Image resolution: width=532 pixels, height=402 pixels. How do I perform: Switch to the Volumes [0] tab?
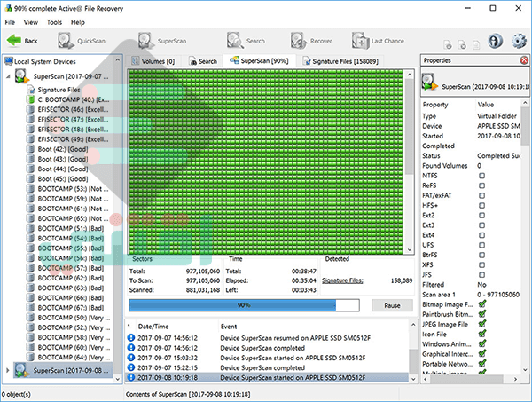click(x=153, y=61)
